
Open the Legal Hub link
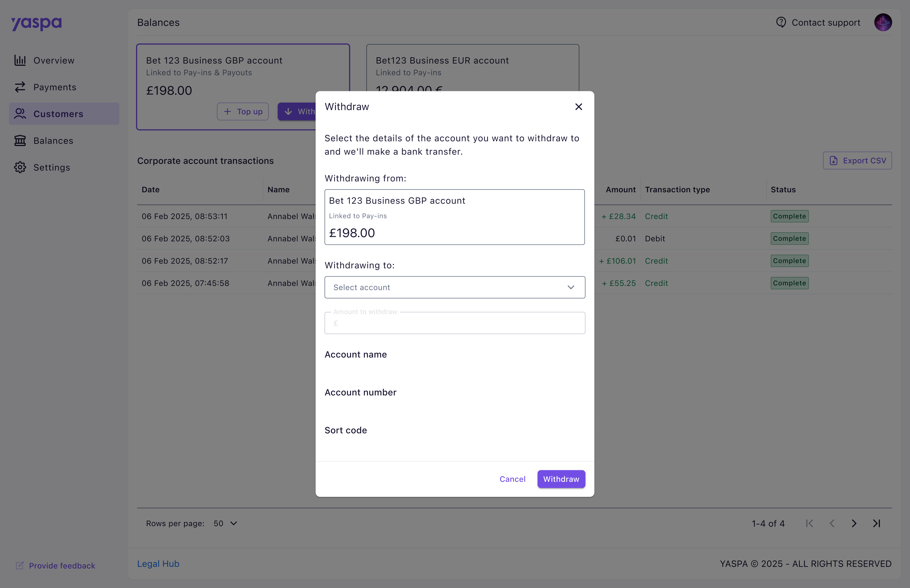158,564
